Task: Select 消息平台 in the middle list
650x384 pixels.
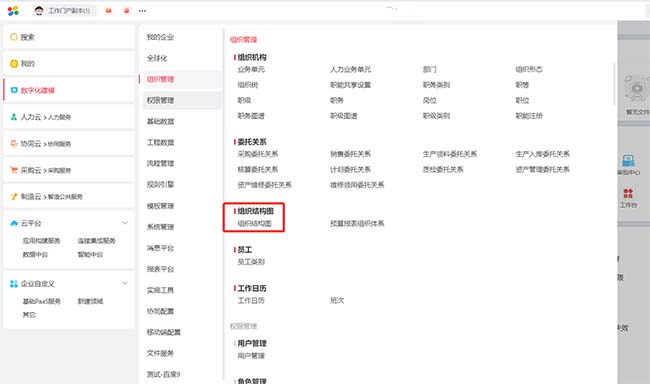Action: (x=160, y=248)
